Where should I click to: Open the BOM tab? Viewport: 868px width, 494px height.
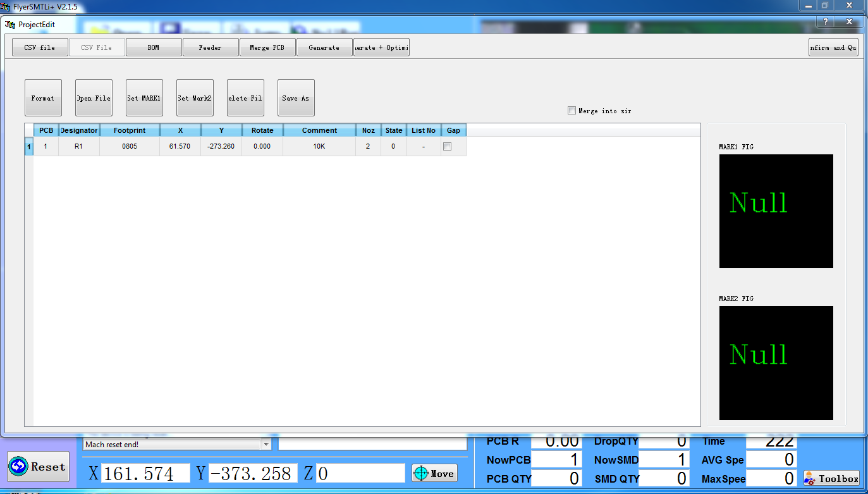click(x=154, y=47)
